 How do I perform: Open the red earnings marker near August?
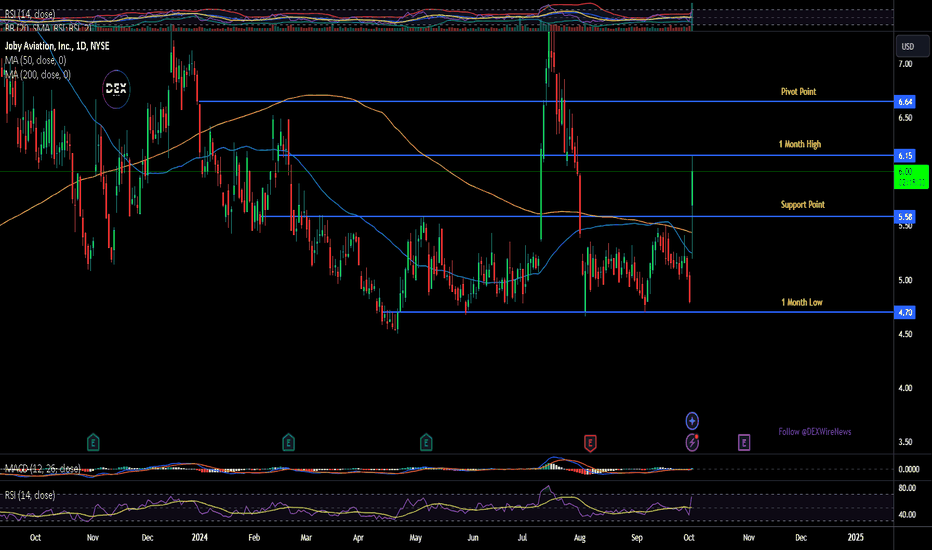(590, 443)
